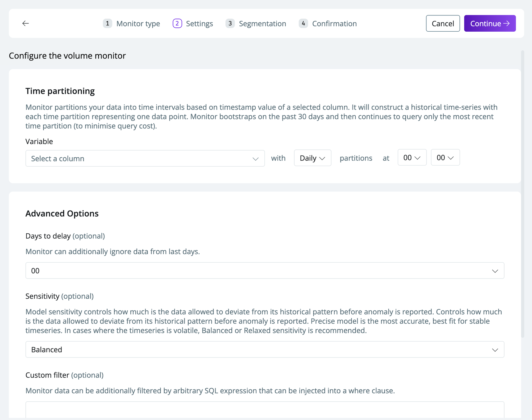Open the minutes 00 dropdown
This screenshot has height=420, width=532.
click(x=445, y=158)
